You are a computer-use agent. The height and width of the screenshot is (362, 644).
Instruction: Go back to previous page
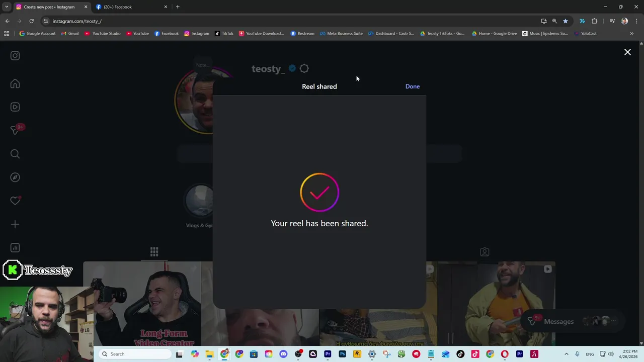pos(7,21)
